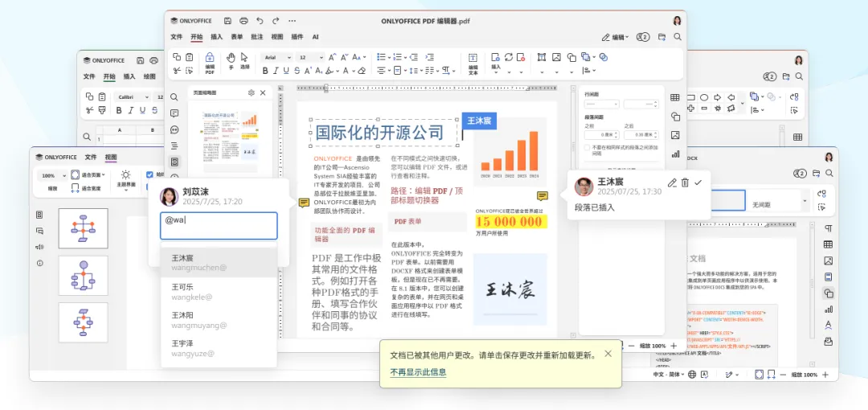Click the Save icon in PDF editor title bar

click(227, 21)
